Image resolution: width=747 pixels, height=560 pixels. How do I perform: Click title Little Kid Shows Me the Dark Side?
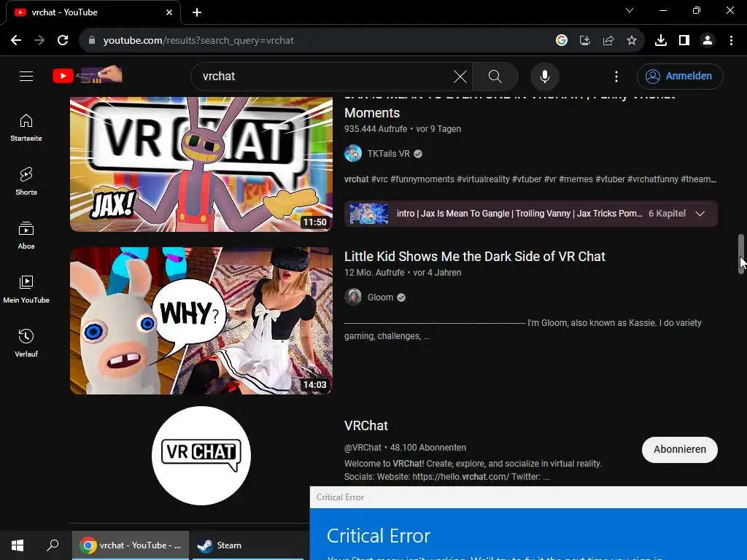coord(474,256)
